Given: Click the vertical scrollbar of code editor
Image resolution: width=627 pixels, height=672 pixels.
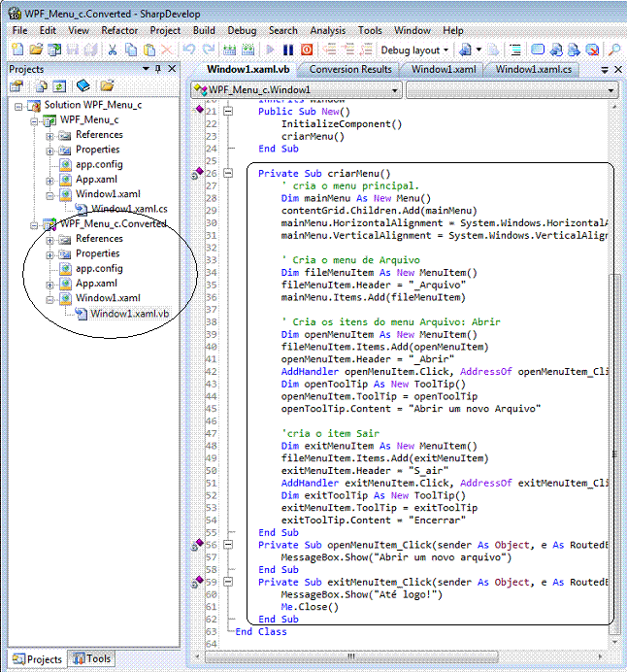Looking at the screenshot, I should (614, 454).
